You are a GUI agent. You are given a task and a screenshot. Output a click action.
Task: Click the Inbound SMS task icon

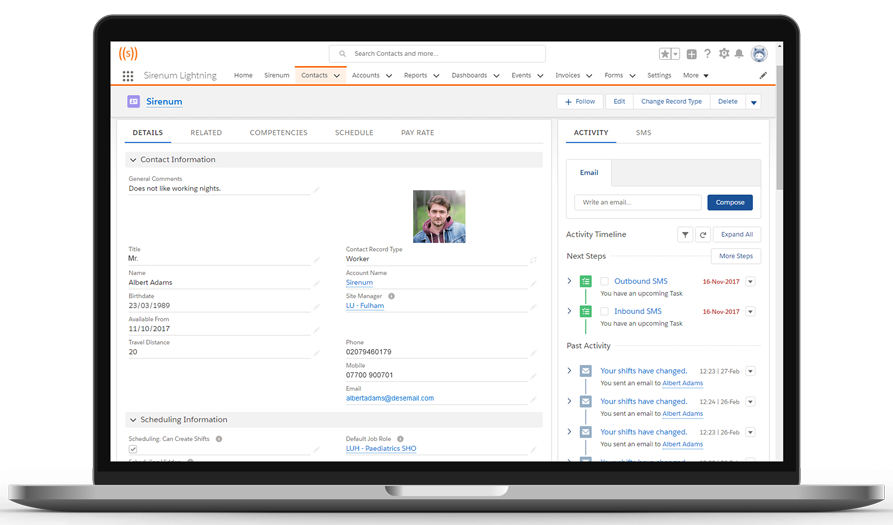(x=585, y=311)
